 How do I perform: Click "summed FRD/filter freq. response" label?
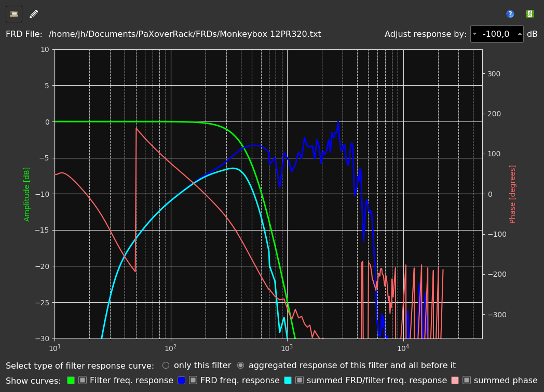pyautogui.click(x=377, y=380)
